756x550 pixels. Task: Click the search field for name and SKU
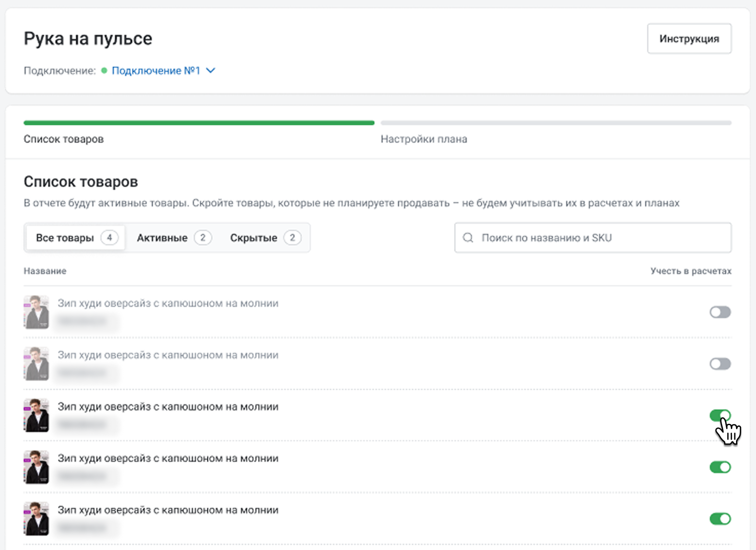600,238
